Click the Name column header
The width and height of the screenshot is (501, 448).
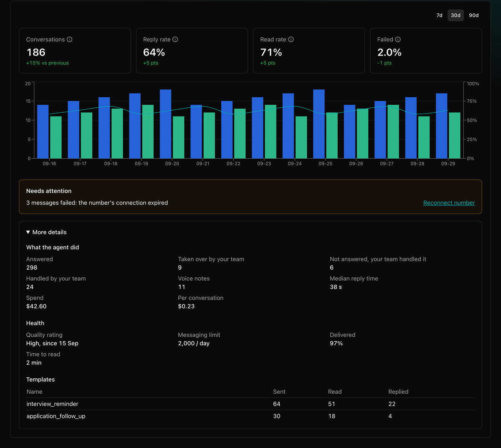(34, 392)
